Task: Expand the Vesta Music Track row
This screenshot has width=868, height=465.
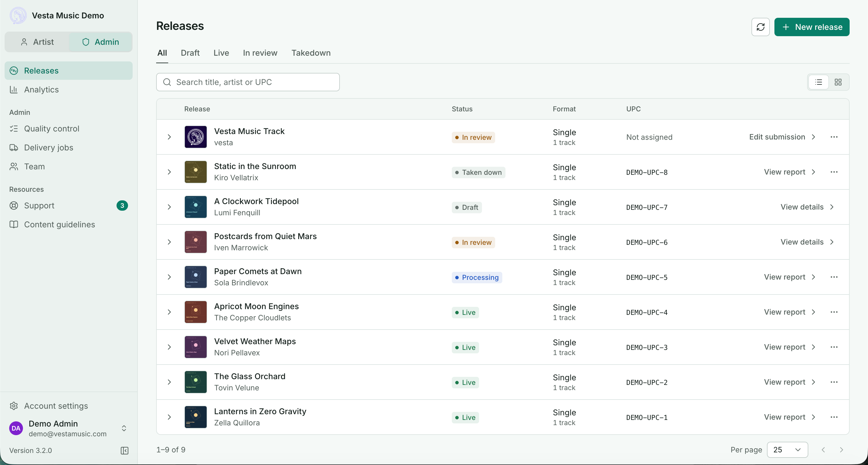Action: tap(169, 137)
